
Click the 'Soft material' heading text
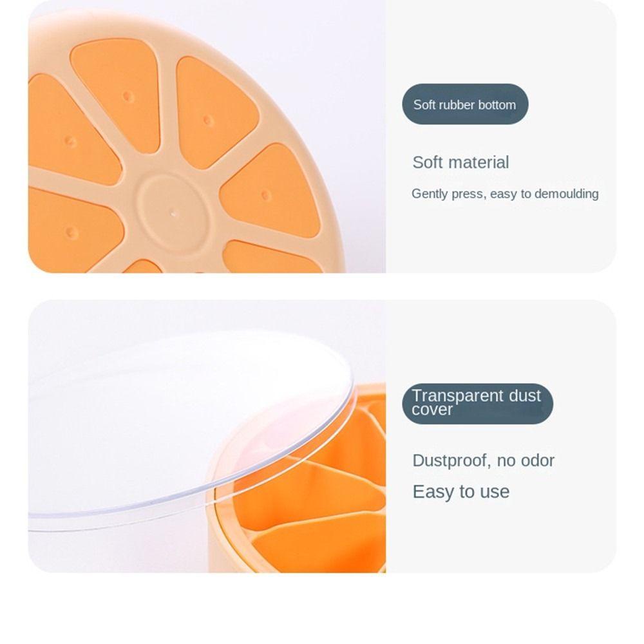coord(460,162)
